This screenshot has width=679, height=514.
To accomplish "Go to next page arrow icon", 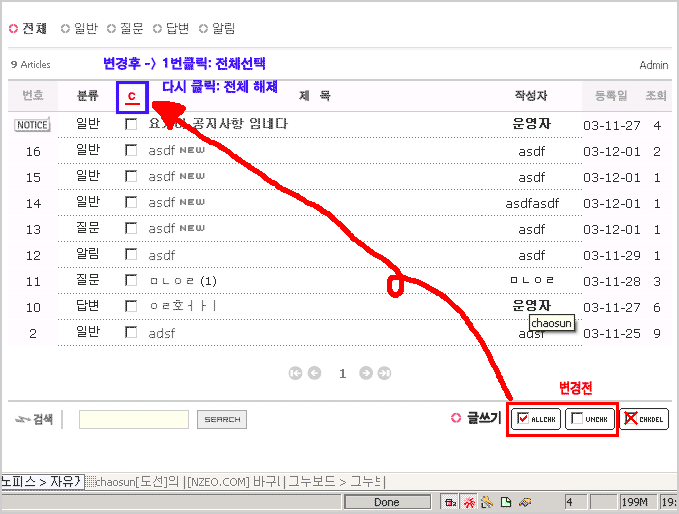I will pos(366,373).
